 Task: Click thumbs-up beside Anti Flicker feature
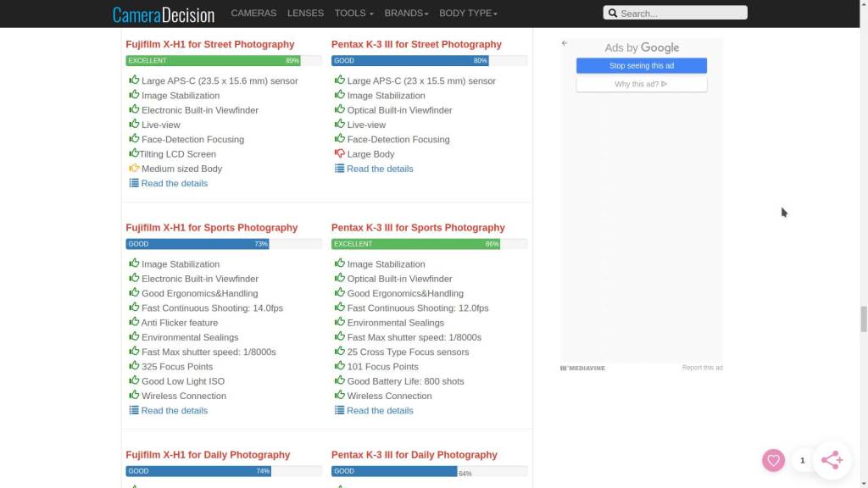click(134, 321)
